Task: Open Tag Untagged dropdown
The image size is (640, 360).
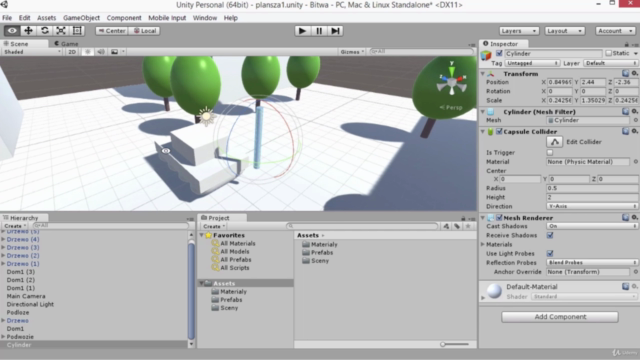Action: tap(532, 63)
